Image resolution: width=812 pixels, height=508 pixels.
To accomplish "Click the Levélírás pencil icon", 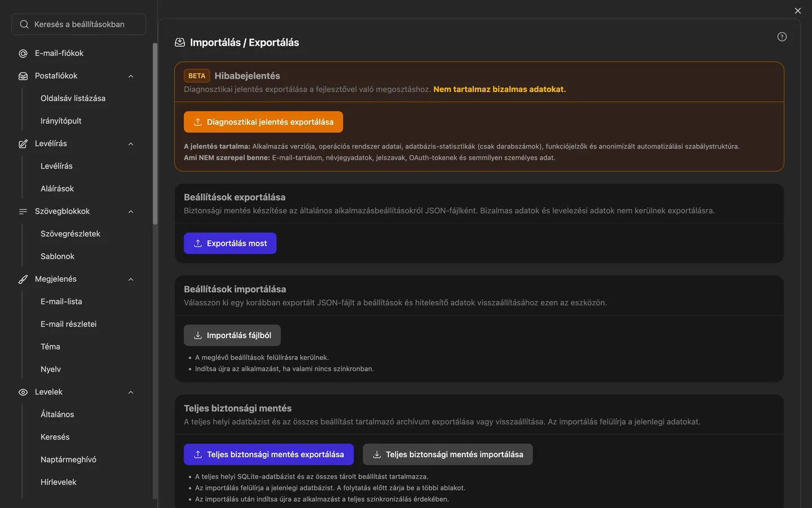I will point(23,144).
